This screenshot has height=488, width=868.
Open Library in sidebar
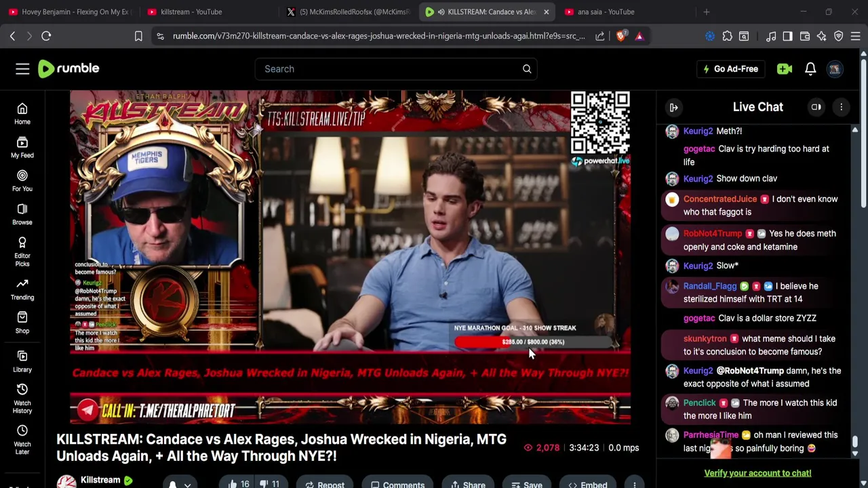pos(22,362)
